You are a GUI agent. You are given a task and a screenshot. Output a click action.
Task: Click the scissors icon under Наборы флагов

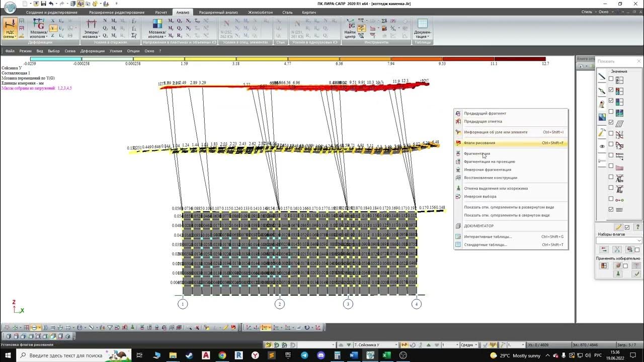[617, 249]
